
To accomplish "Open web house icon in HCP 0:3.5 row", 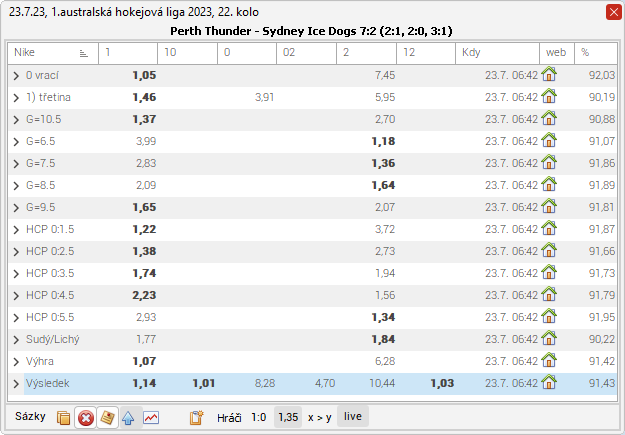I will 549,272.
